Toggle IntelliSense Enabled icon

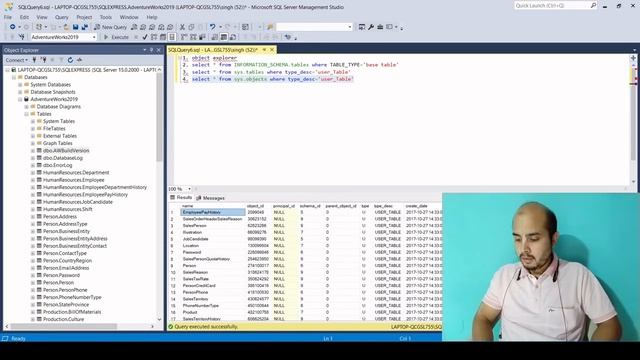[x=172, y=37]
